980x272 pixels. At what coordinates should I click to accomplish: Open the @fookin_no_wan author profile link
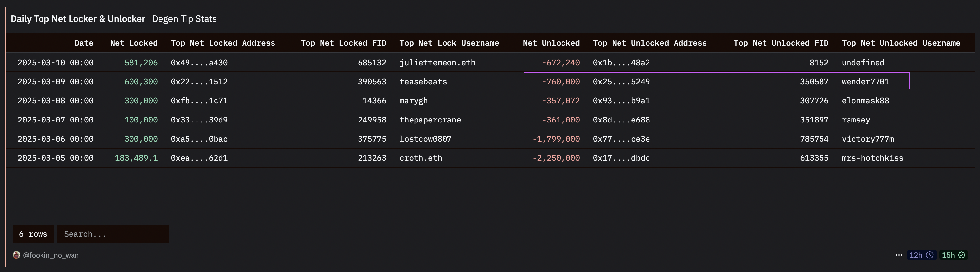51,255
